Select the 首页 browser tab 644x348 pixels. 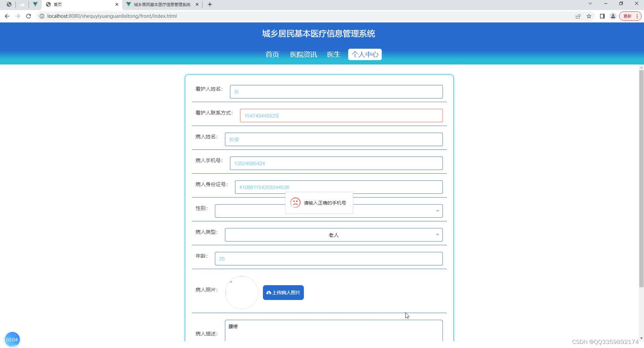(82, 4)
